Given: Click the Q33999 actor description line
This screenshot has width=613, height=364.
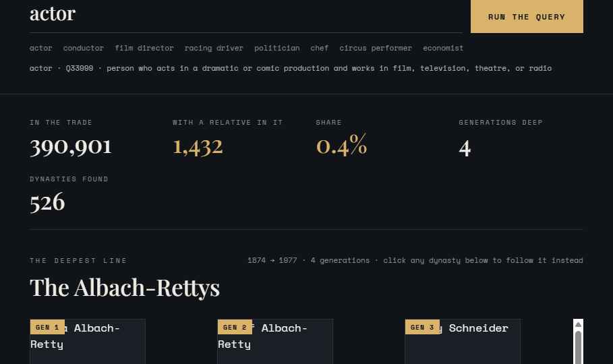Looking at the screenshot, I should tap(291, 68).
